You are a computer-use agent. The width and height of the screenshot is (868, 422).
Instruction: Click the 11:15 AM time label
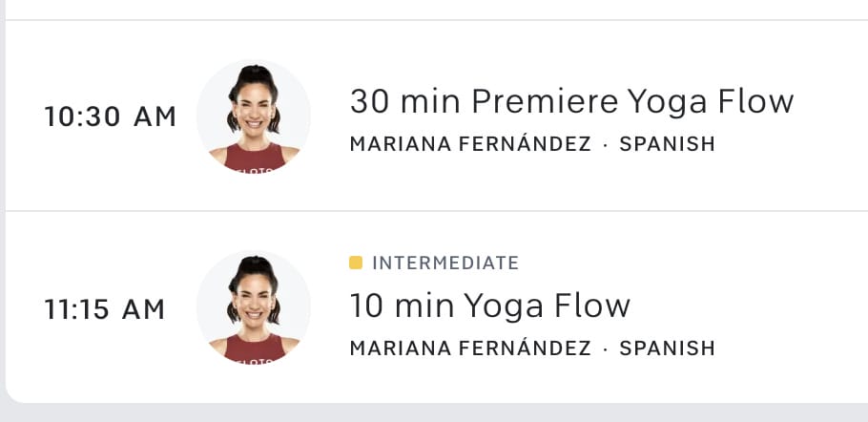coord(105,308)
